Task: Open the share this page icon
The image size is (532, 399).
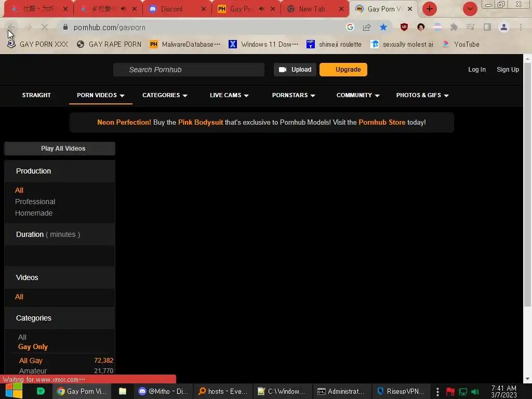Action: [367, 27]
